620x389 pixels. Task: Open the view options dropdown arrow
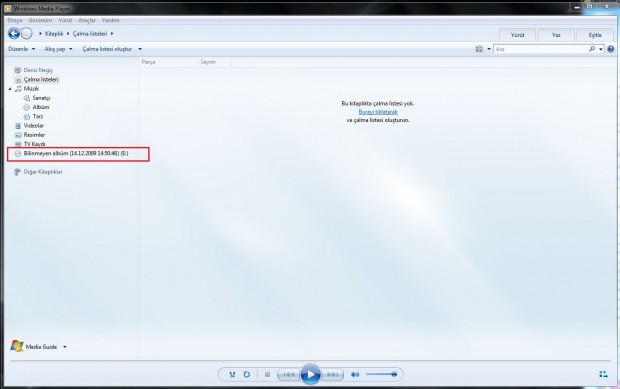point(489,49)
